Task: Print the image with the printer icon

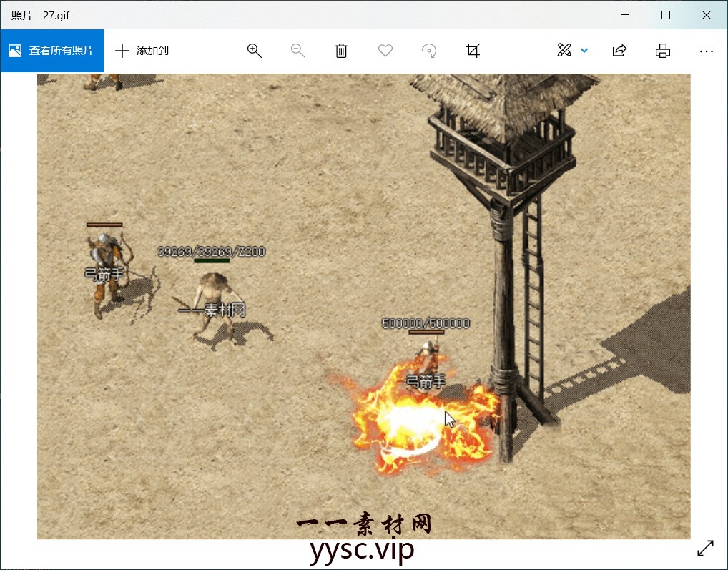Action: (662, 51)
